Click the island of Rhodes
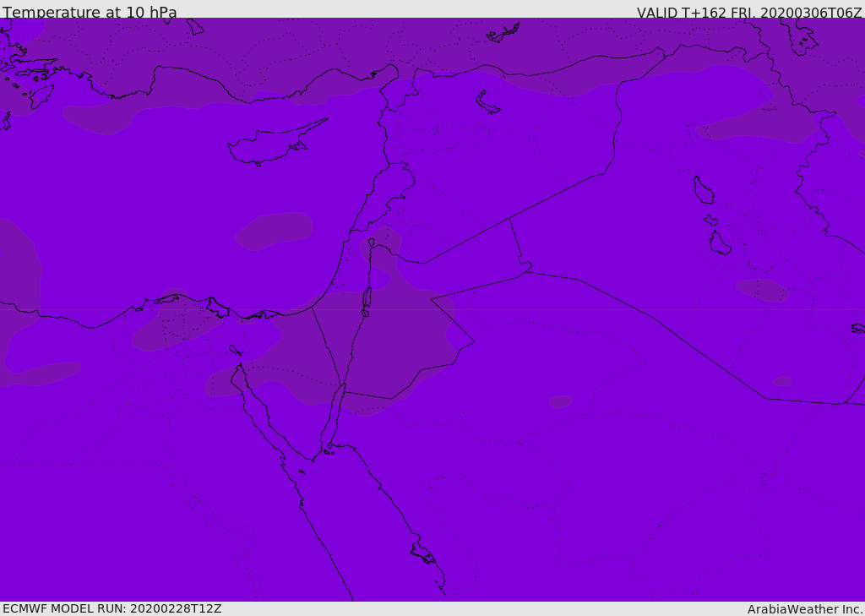This screenshot has height=616, width=865. point(41,95)
